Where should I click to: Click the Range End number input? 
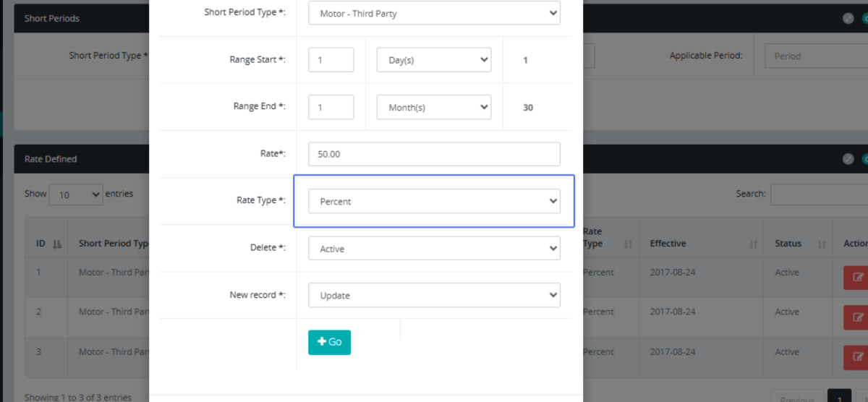331,107
